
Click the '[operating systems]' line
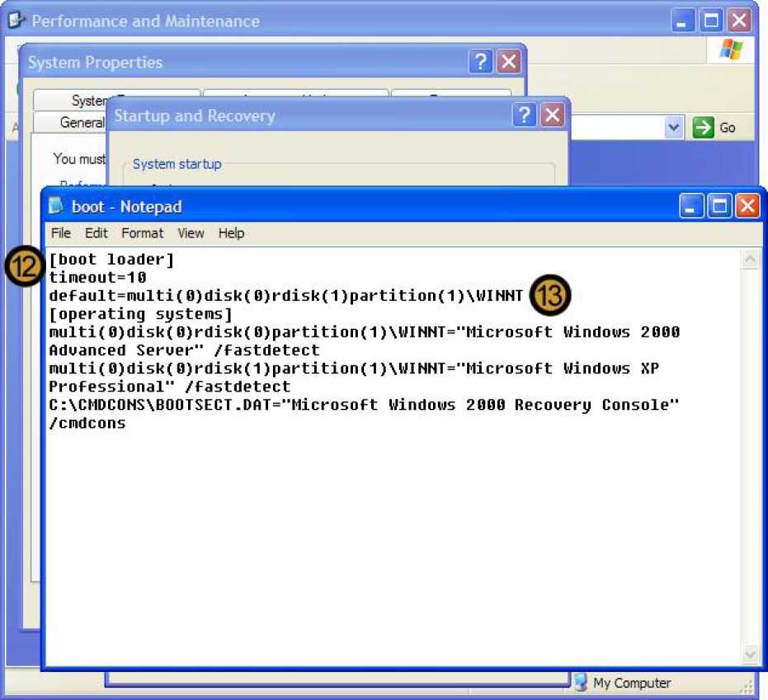click(x=140, y=314)
